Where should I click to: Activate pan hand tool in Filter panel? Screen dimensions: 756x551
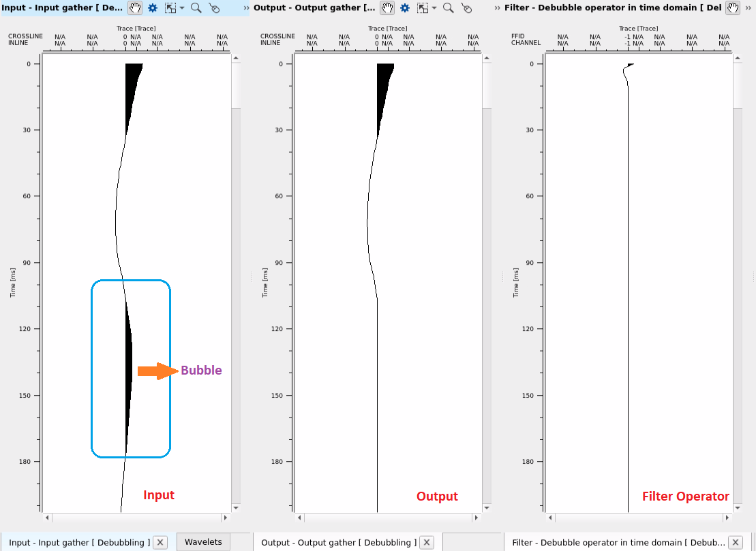tap(733, 8)
